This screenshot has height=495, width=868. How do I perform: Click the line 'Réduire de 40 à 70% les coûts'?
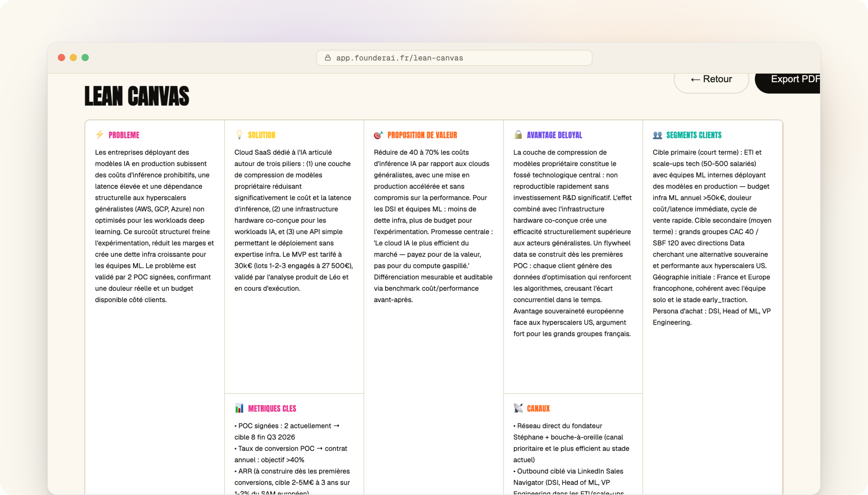point(421,152)
